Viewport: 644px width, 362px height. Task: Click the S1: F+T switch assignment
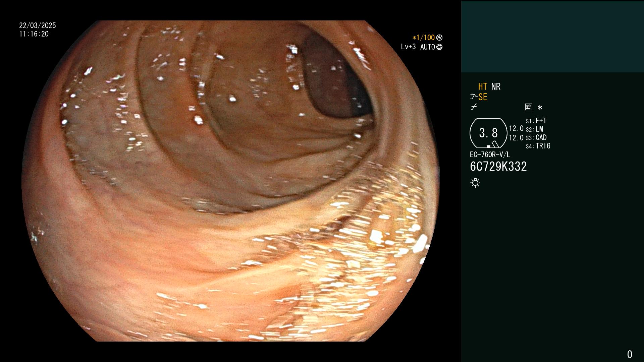pyautogui.click(x=536, y=121)
